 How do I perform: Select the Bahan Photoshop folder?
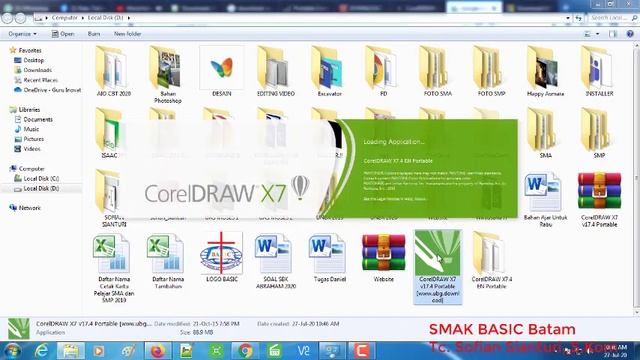pos(167,75)
